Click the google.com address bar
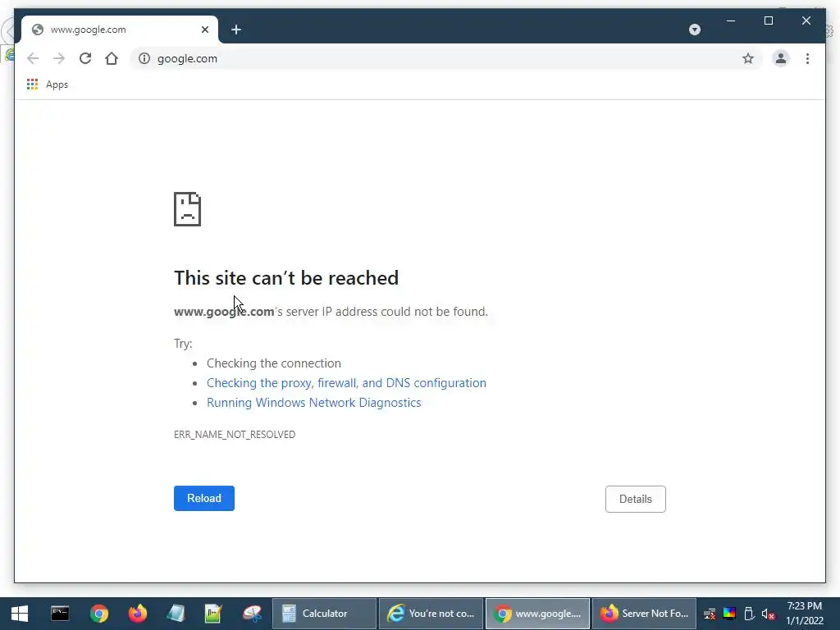Viewport: 840px width, 630px height. click(x=445, y=58)
